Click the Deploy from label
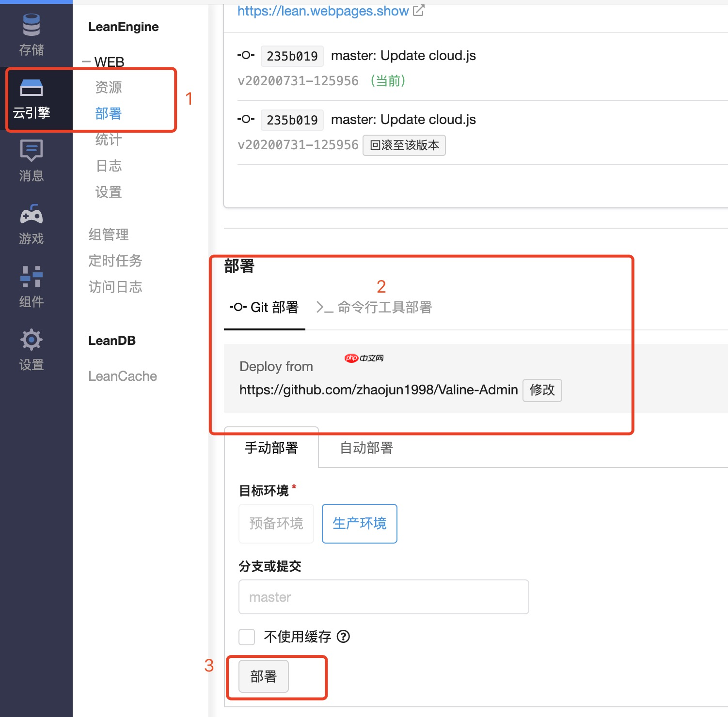The image size is (728, 717). (x=276, y=367)
